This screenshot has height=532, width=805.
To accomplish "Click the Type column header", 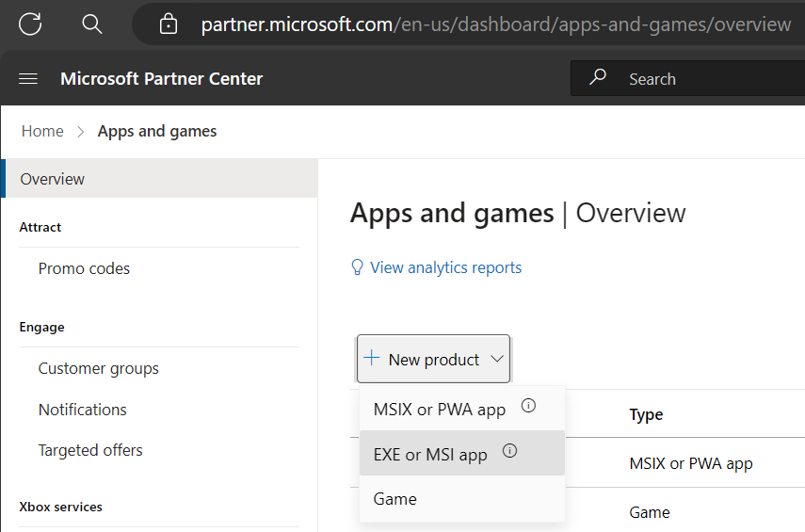I will (x=646, y=414).
